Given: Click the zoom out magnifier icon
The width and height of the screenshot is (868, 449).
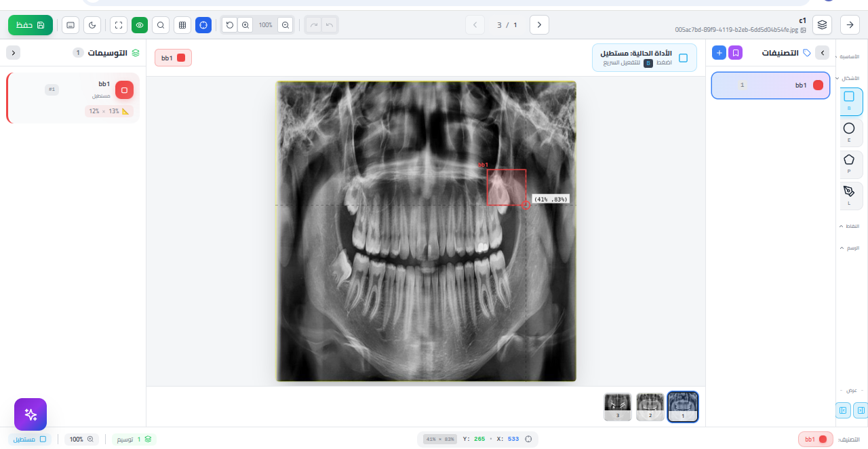Looking at the screenshot, I should pyautogui.click(x=285, y=25).
